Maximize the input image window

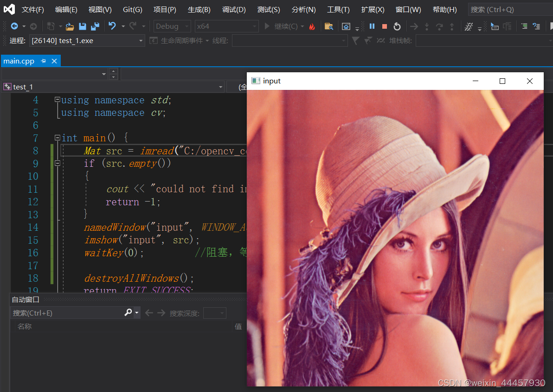[502, 81]
